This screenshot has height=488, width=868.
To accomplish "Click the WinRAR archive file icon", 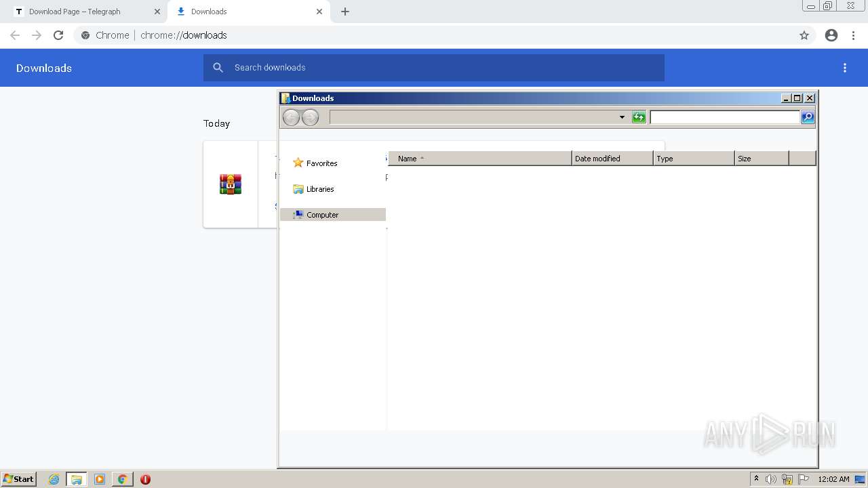I will point(231,184).
